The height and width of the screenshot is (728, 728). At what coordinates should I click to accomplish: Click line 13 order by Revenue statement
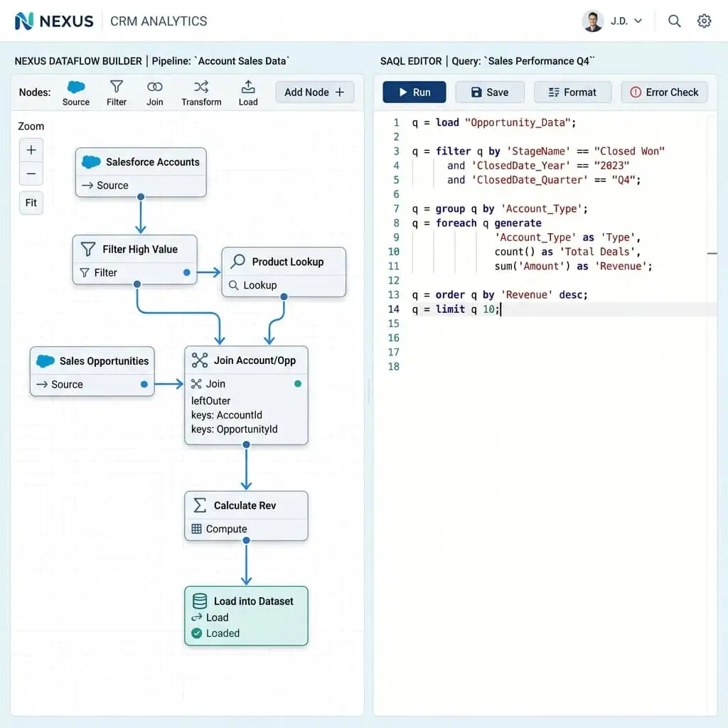[x=500, y=295]
